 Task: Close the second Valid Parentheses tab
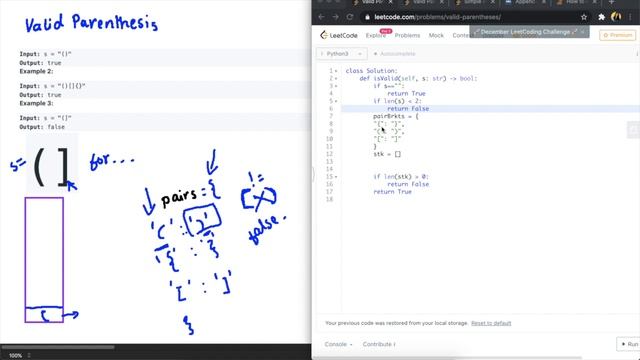pos(441,2)
